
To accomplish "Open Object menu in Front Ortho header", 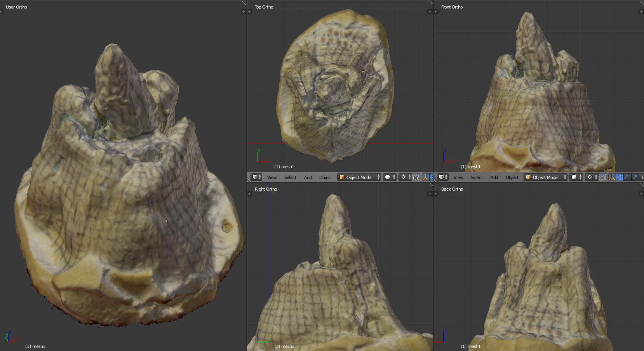I will pos(512,177).
